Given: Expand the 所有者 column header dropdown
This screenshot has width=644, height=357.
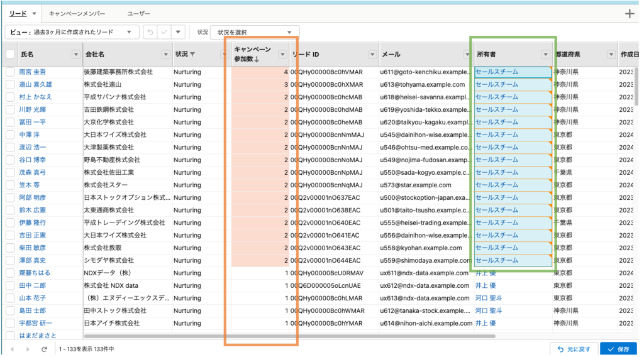Looking at the screenshot, I should pos(545,55).
